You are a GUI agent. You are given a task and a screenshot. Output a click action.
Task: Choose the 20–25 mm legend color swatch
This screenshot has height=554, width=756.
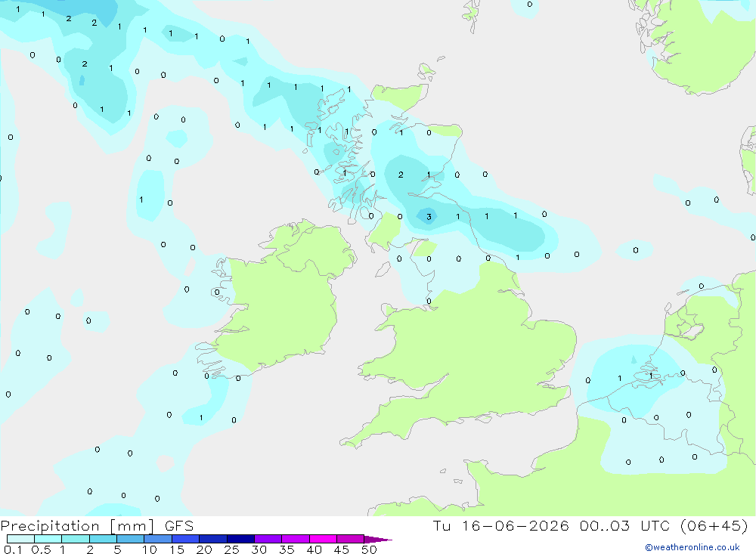coord(213,539)
